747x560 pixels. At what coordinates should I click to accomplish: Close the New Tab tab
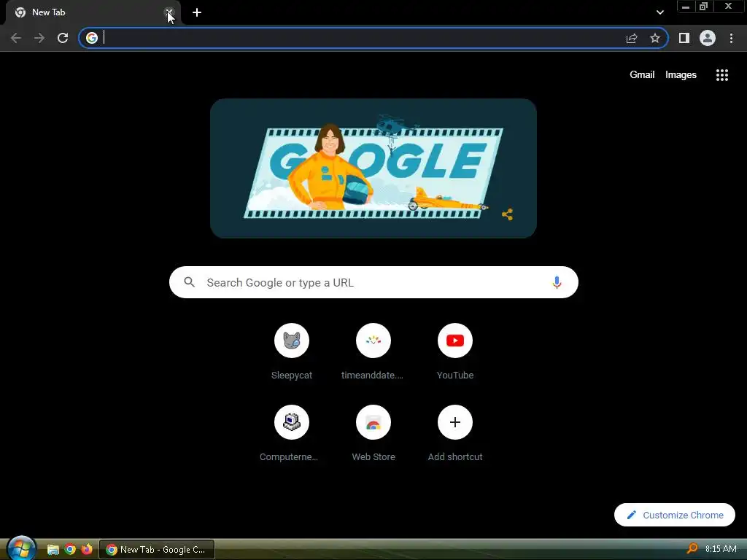[169, 12]
